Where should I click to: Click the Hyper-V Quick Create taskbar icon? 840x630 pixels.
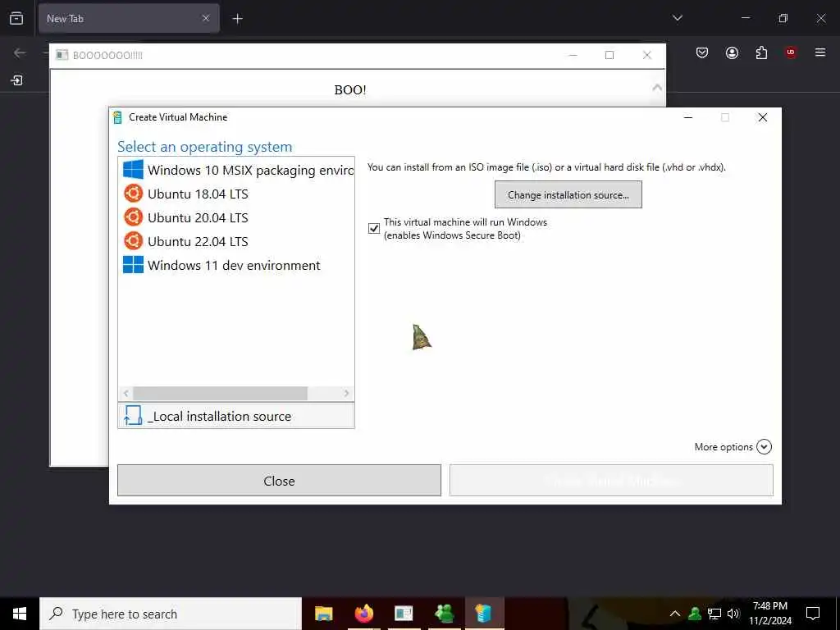(484, 614)
